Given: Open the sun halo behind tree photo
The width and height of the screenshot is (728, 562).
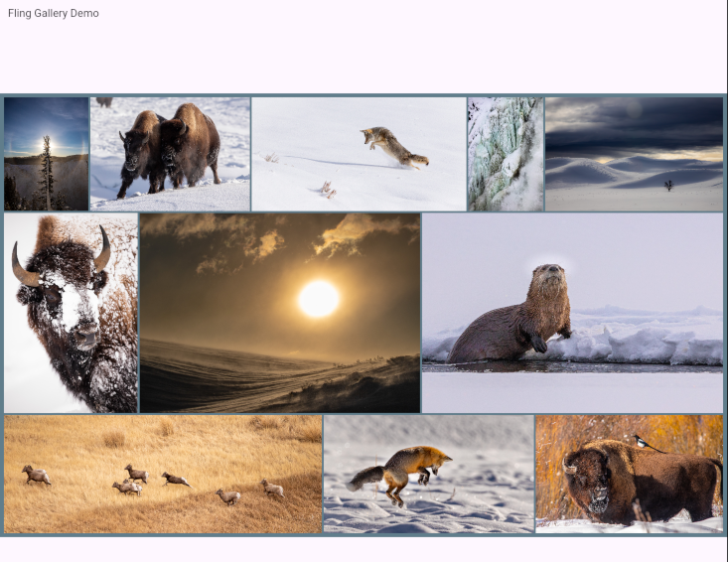Looking at the screenshot, I should [x=46, y=154].
